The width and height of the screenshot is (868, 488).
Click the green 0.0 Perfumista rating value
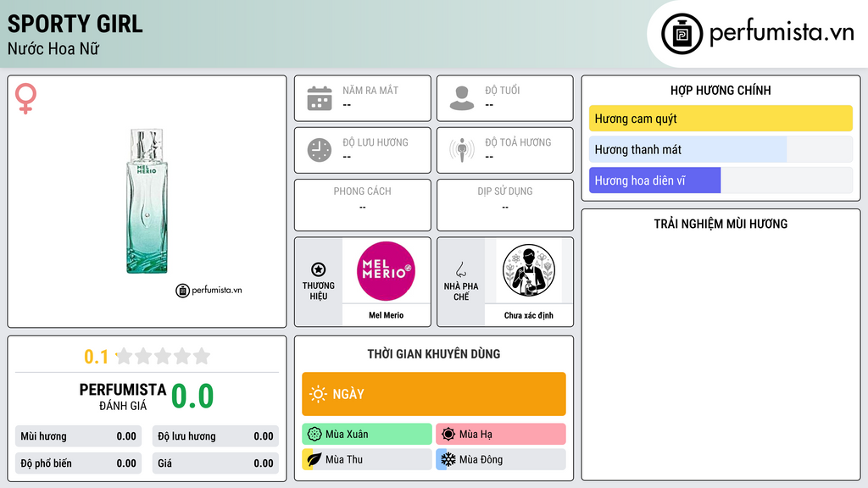192,396
